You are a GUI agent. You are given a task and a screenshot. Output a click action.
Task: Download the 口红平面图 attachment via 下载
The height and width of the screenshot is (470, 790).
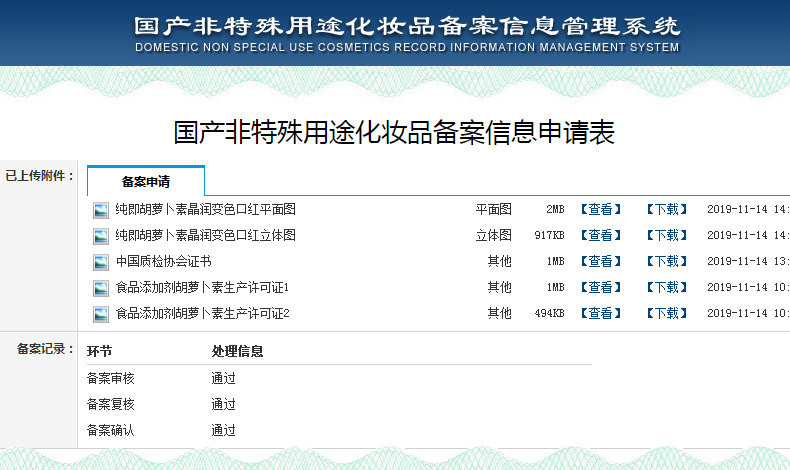click(x=667, y=209)
